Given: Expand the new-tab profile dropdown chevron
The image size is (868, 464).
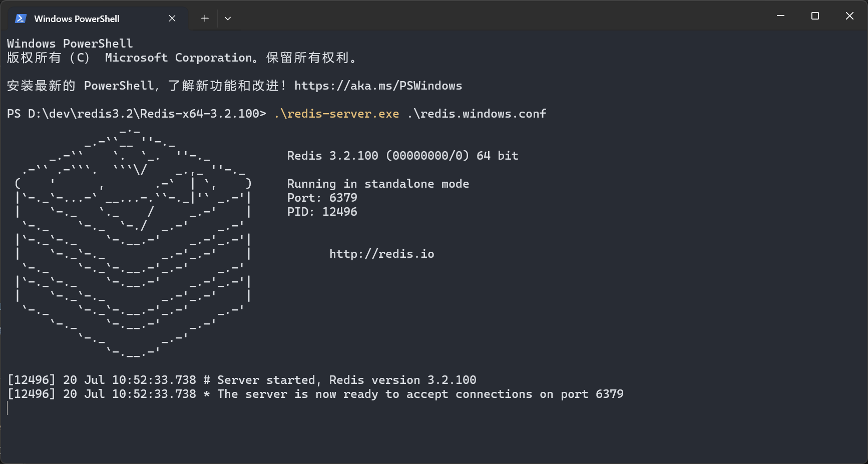Looking at the screenshot, I should click(228, 19).
